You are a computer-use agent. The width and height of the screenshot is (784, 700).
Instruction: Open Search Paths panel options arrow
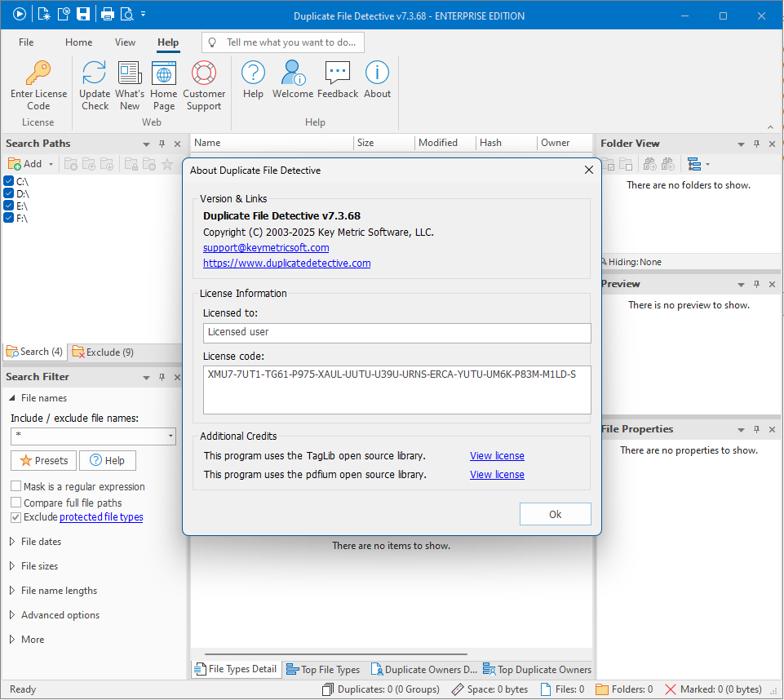click(x=147, y=144)
